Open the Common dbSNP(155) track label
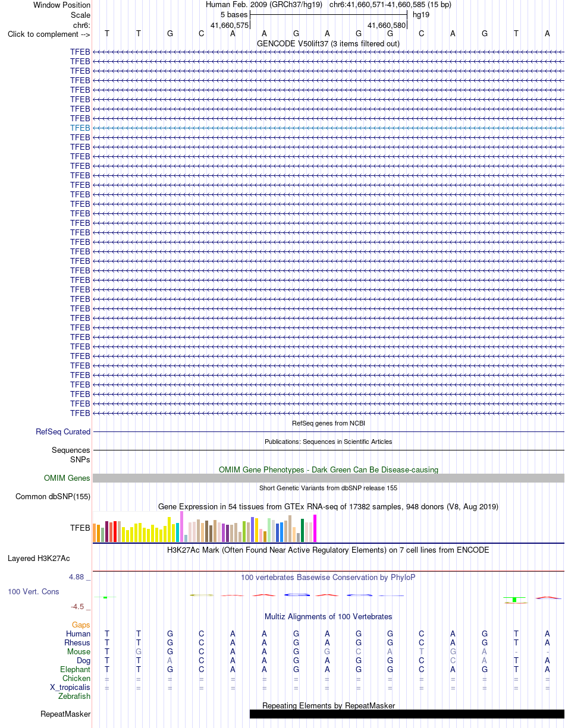The width and height of the screenshot is (565, 728). click(53, 497)
